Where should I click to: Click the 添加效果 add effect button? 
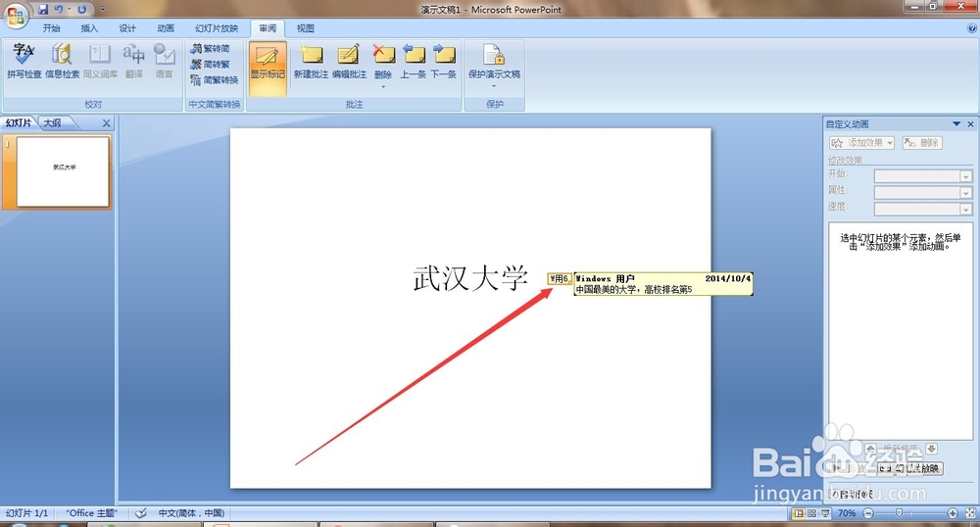pos(861,143)
